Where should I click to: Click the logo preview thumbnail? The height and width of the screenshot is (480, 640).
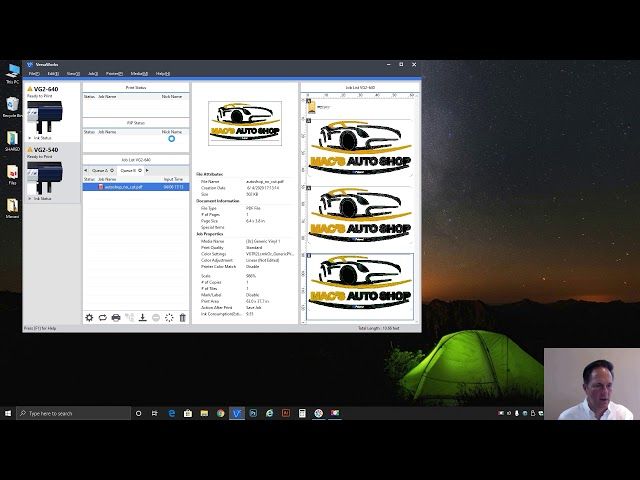click(x=245, y=123)
